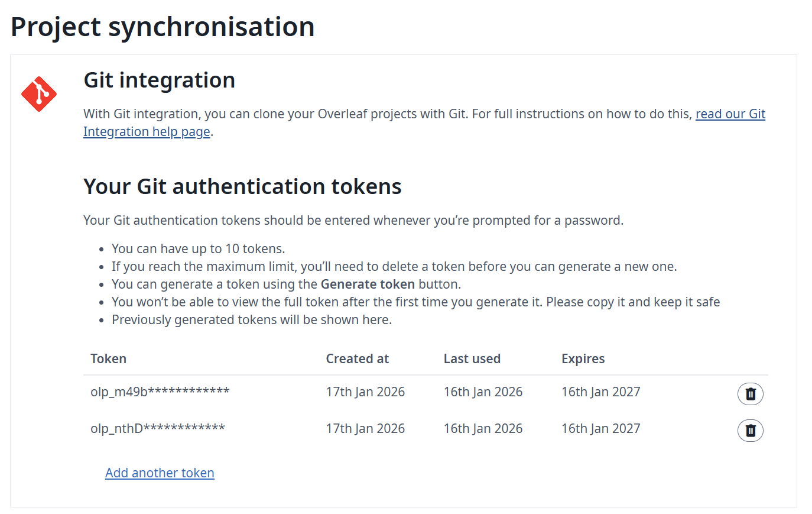Viewport: 812px width, 514px height.
Task: Click the Project synchronisation page heading
Action: point(163,27)
